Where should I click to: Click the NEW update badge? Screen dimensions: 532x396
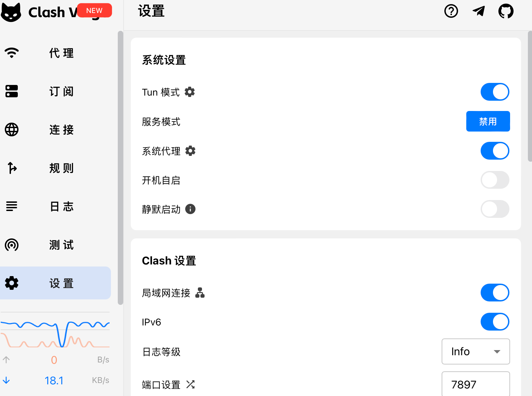(94, 11)
